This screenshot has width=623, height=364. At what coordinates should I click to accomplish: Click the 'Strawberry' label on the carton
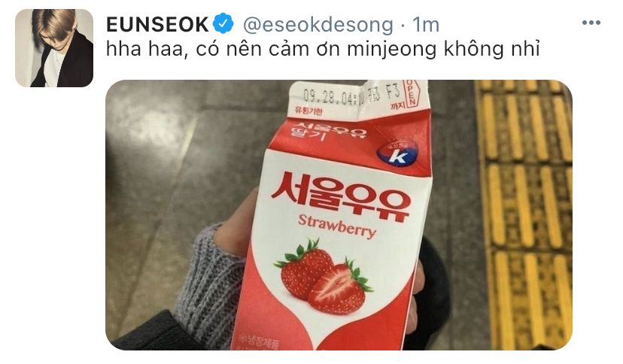pos(337,226)
